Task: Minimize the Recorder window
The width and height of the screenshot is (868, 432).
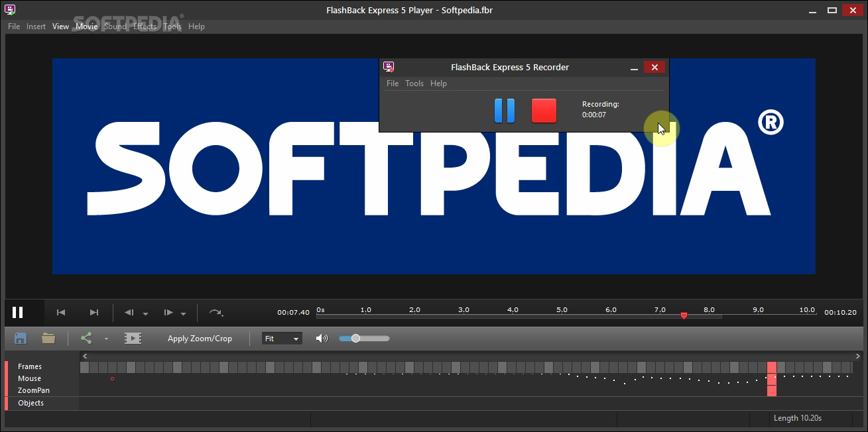Action: [x=635, y=68]
